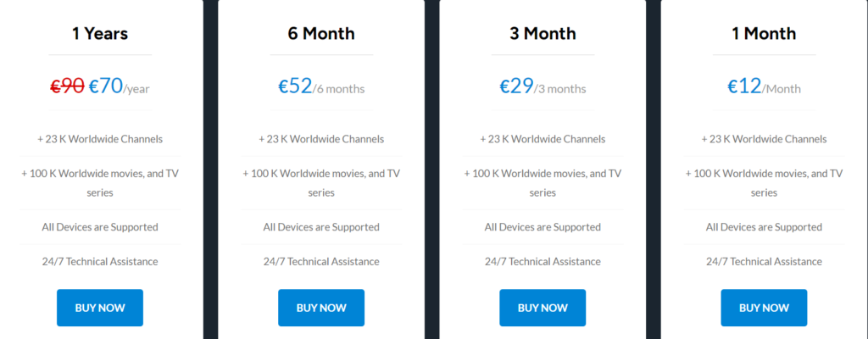
Task: Click "23 K Worldwide Channels" in 1 Years plan
Action: 100,139
